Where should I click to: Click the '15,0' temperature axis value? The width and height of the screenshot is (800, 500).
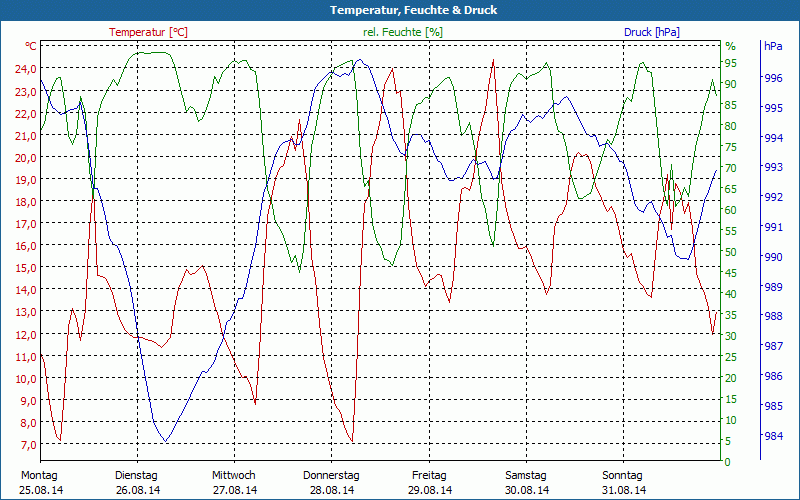25,267
